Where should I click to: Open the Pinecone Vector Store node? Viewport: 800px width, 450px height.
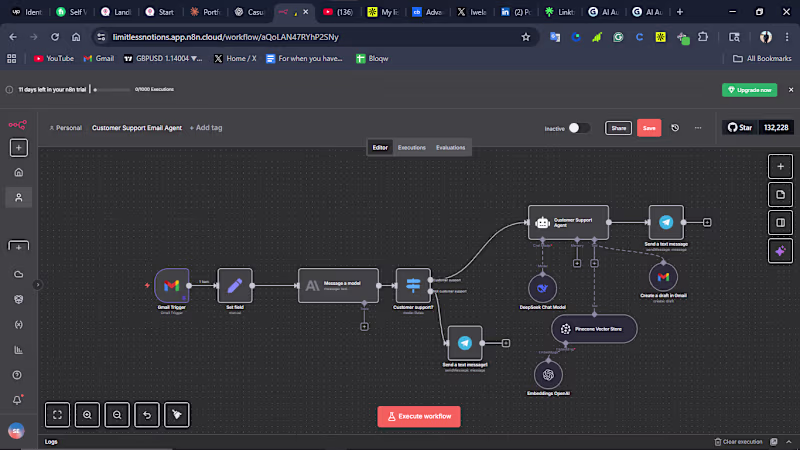(594, 329)
